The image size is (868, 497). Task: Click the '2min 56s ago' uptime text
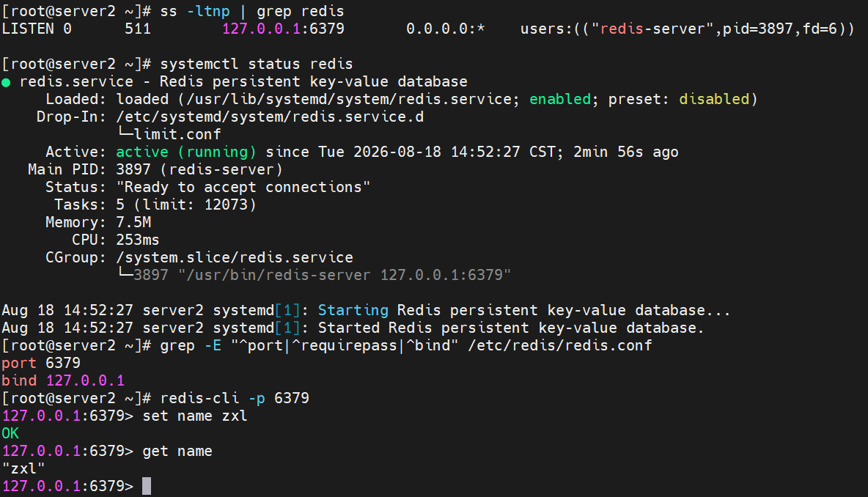click(626, 152)
